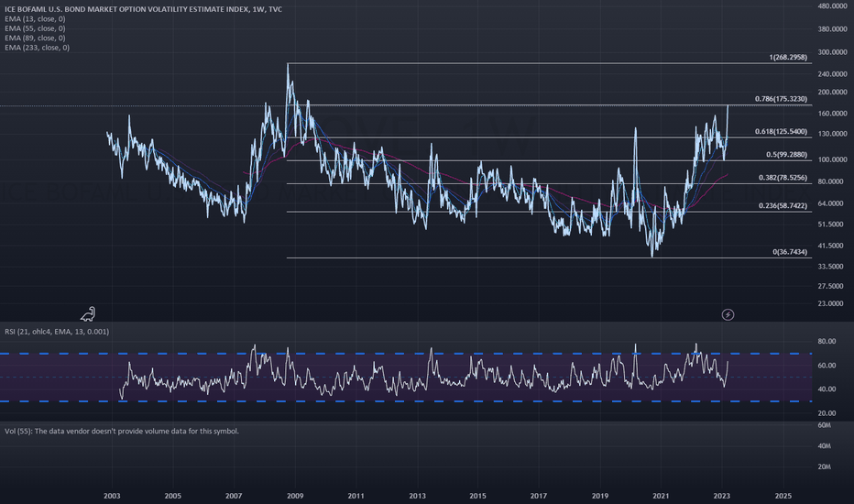Click the Fibonacci 0(36.7434) level label
Viewport: 854px width, 504px height.
pos(790,252)
